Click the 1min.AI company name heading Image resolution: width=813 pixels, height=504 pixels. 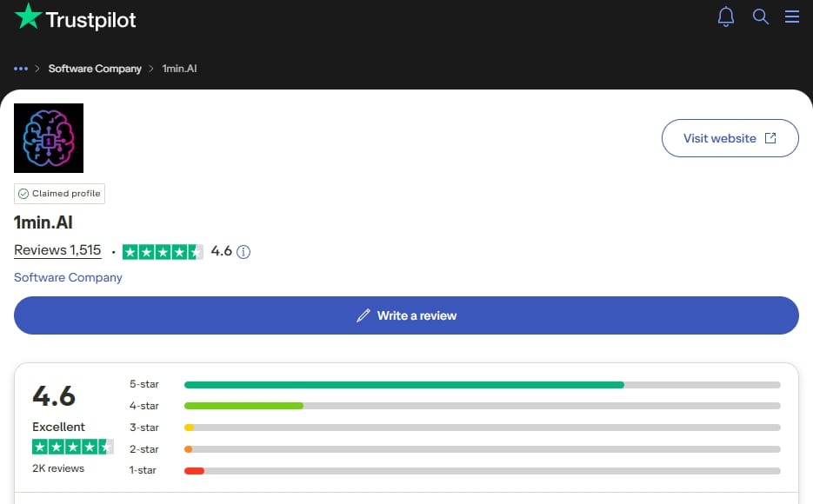pos(43,222)
